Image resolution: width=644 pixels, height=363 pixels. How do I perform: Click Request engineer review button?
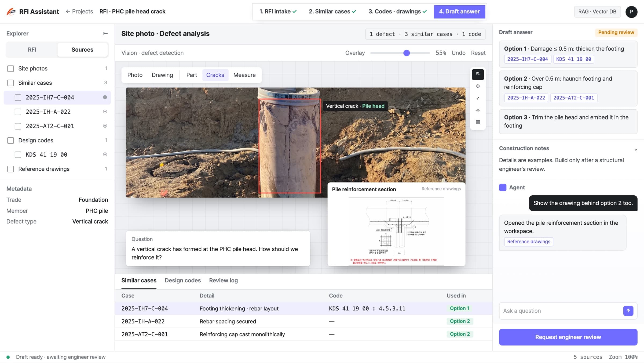point(568,337)
